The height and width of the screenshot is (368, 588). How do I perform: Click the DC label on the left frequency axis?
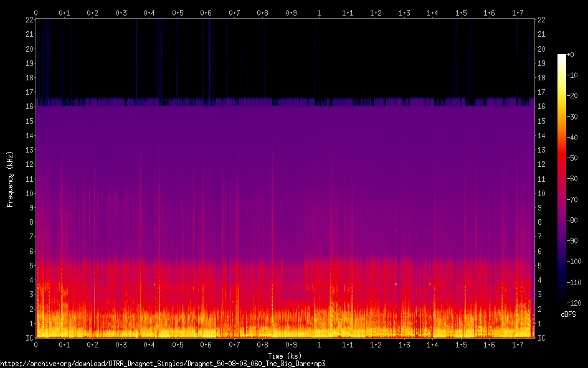[29, 338]
